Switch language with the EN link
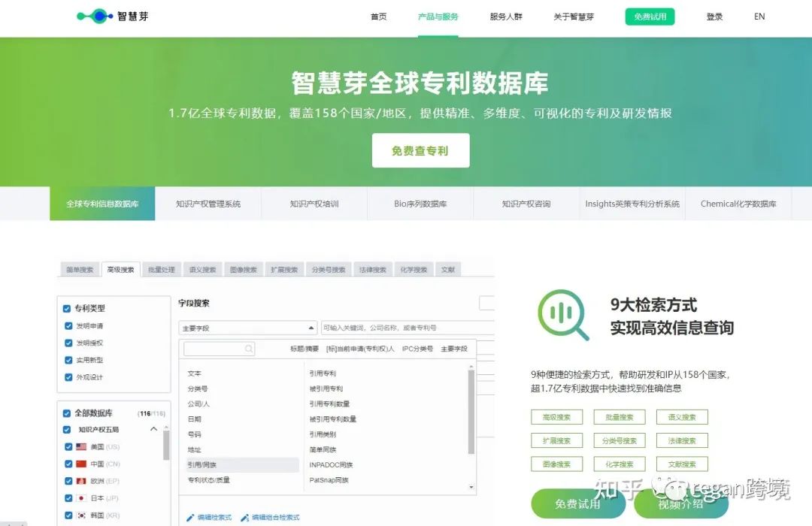The image size is (812, 526). coord(759,17)
